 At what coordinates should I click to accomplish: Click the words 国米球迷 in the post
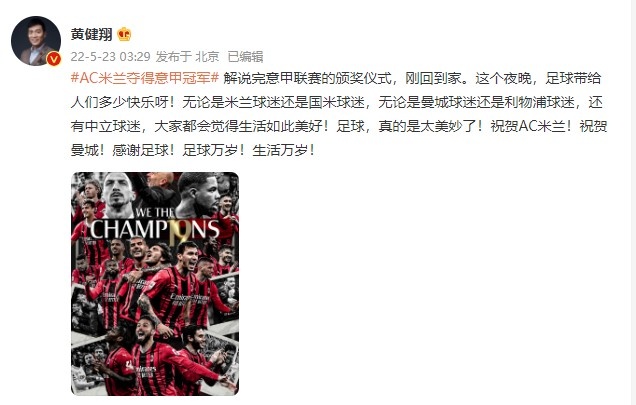click(336, 102)
